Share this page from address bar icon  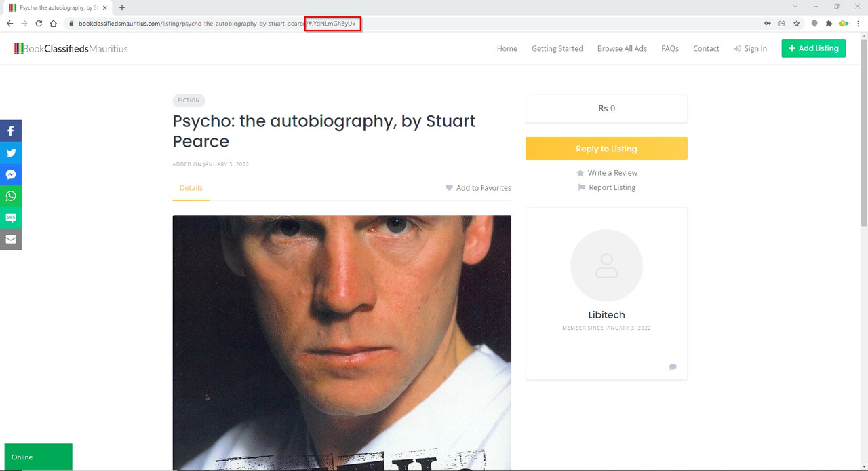[x=782, y=24]
